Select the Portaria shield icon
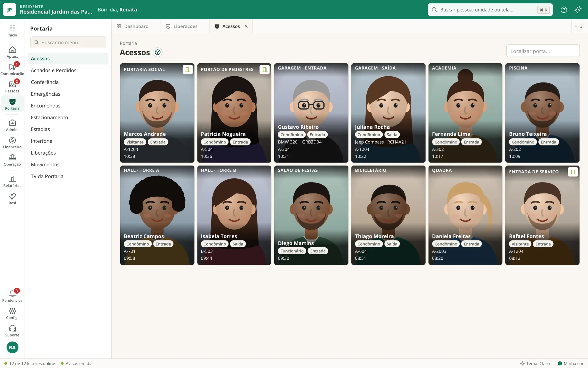This screenshot has width=588, height=368. click(12, 105)
